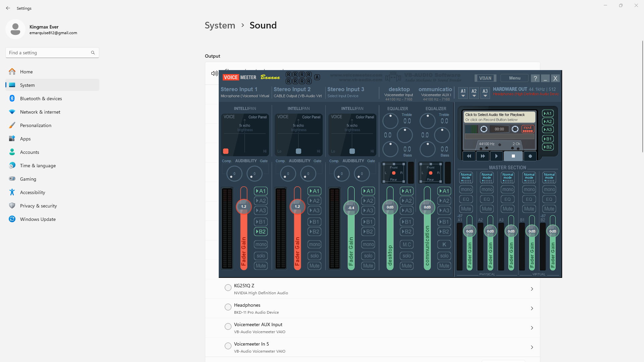
Task: Click the settings search magnifier icon
Action: [93, 53]
